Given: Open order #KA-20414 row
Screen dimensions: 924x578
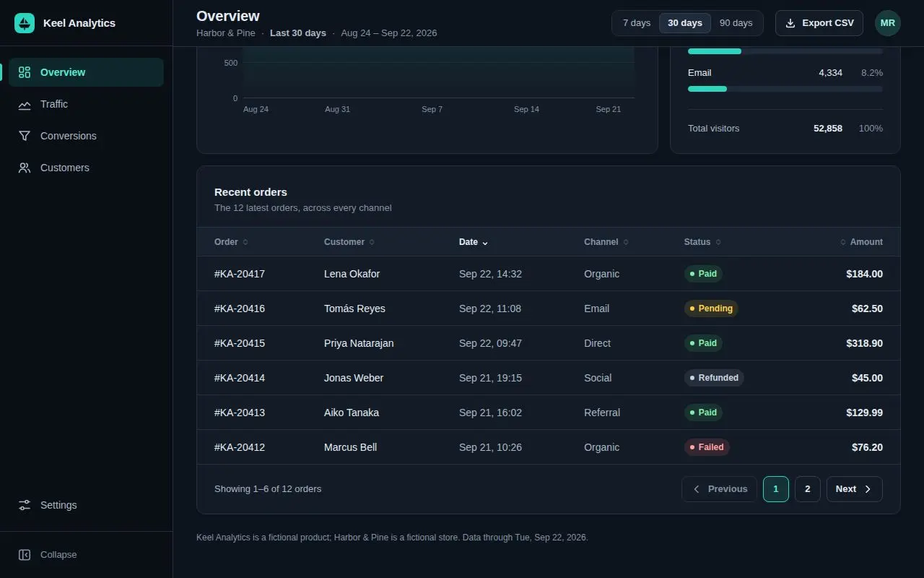Looking at the screenshot, I should click(549, 378).
